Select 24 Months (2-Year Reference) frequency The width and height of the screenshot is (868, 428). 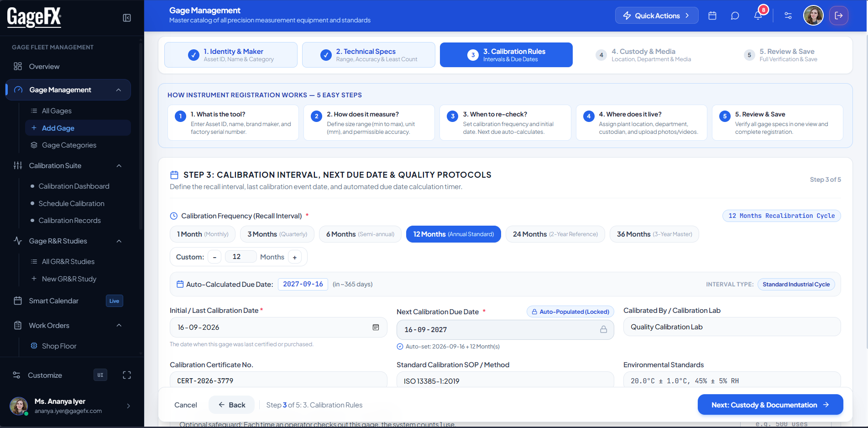555,234
